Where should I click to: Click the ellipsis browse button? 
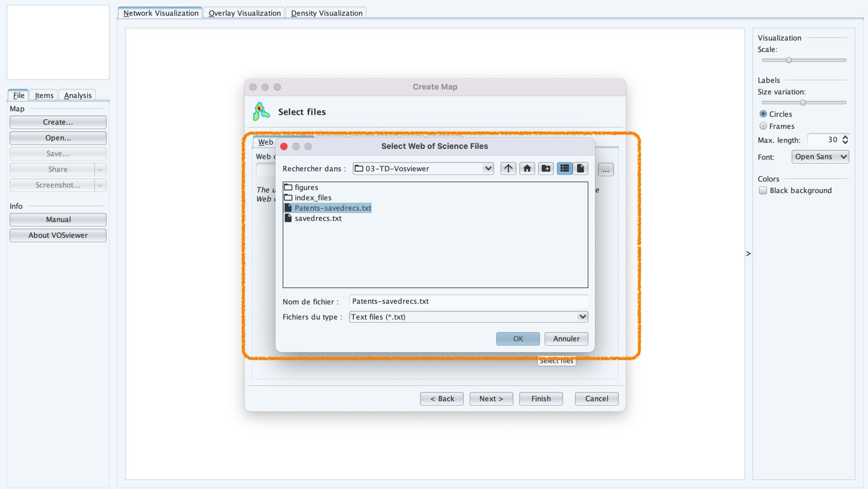(x=605, y=170)
